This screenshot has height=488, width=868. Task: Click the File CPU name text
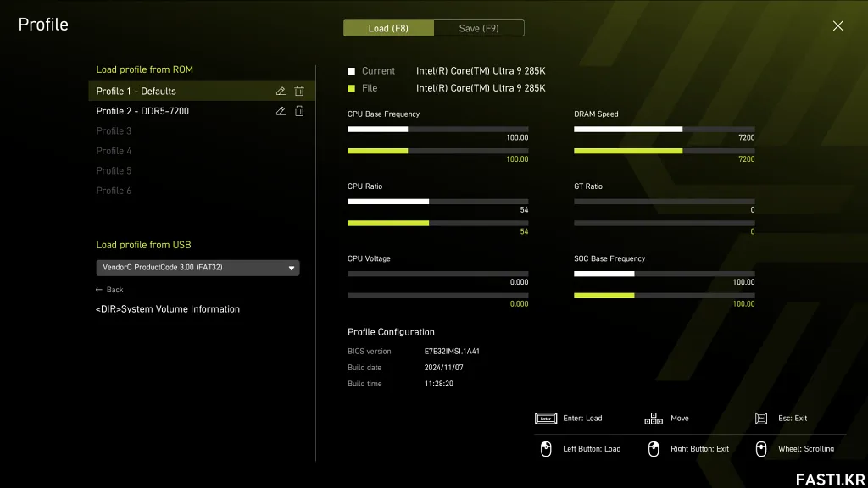coord(481,88)
